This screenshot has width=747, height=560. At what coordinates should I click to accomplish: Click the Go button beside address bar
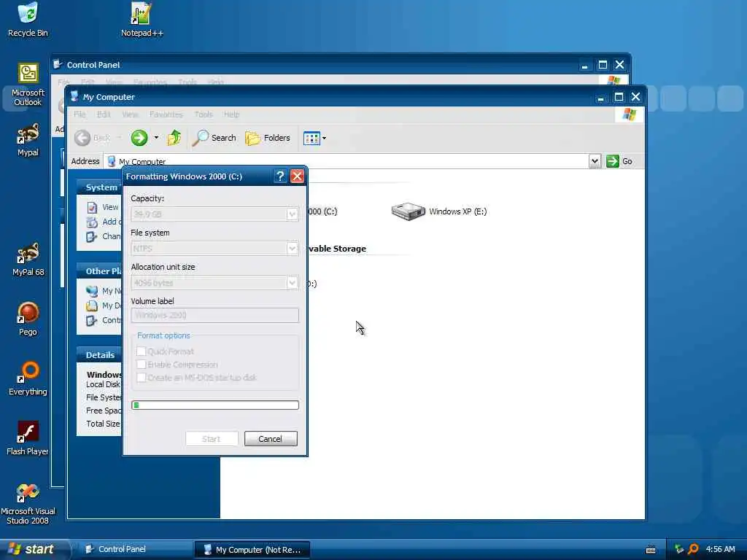[x=619, y=161]
